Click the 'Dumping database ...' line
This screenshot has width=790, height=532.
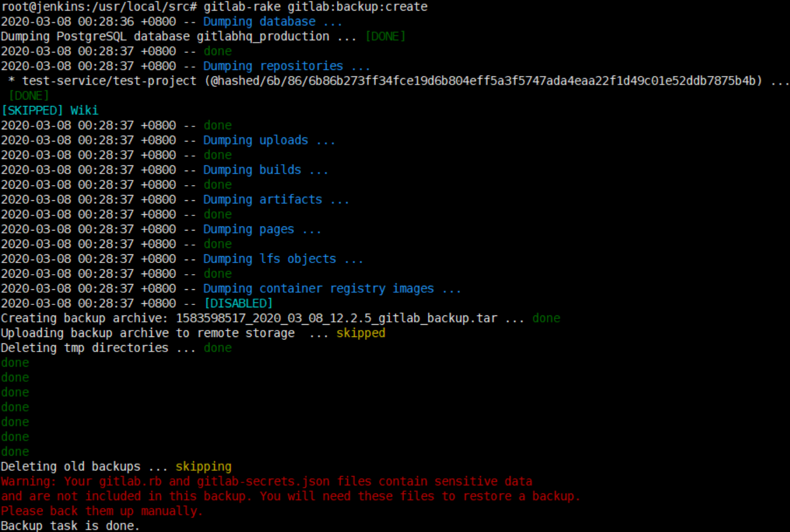[172, 22]
